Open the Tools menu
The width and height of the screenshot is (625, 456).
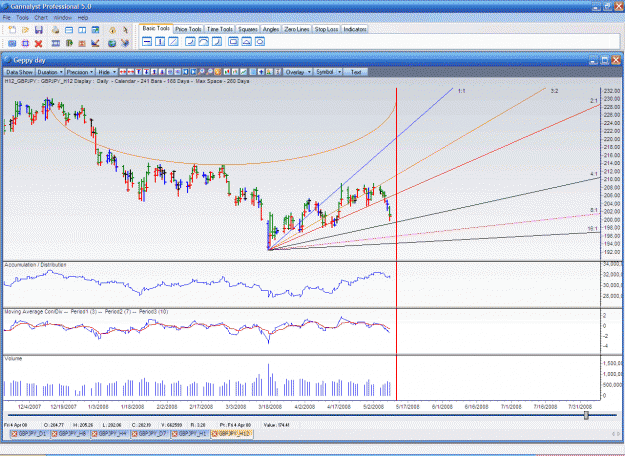[x=22, y=18]
